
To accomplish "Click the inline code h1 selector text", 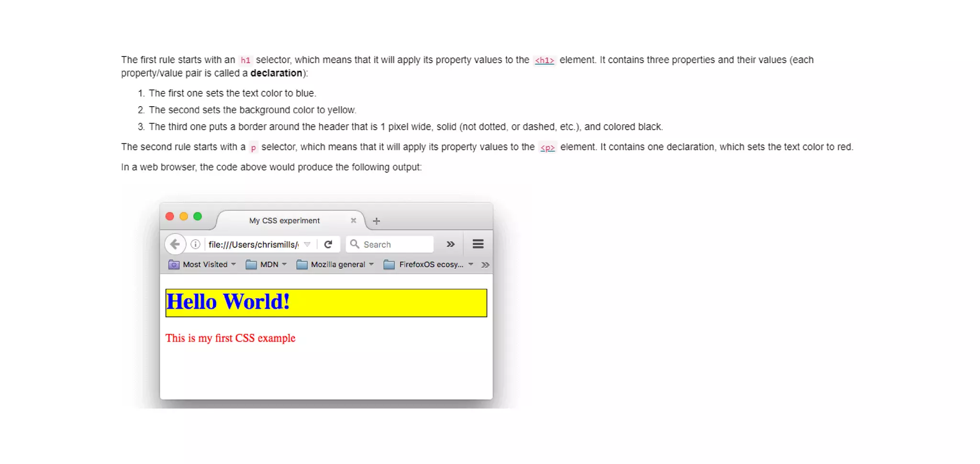I will (x=245, y=60).
